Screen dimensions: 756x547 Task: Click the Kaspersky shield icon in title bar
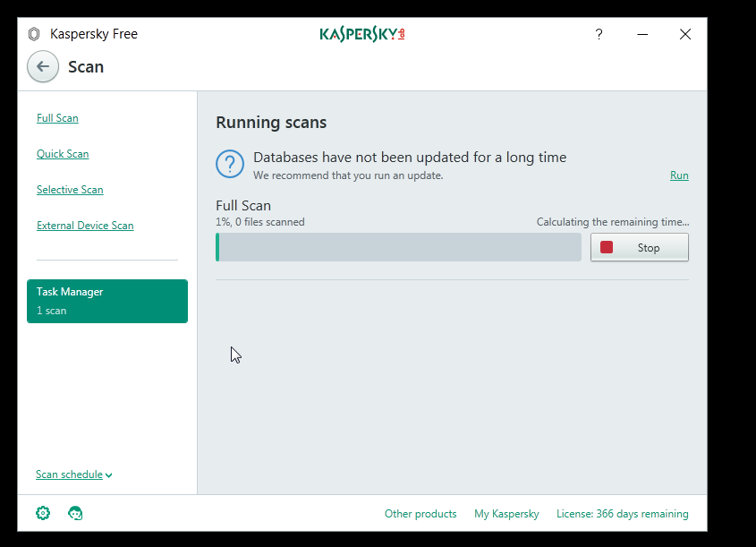click(x=34, y=34)
